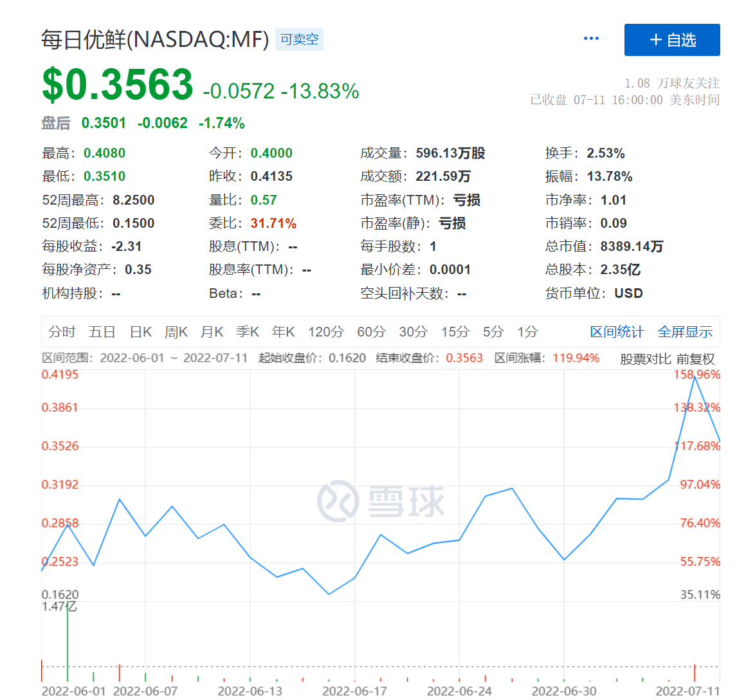Click the 2022-06-30 date axis label
The height and width of the screenshot is (700, 755).
(564, 691)
